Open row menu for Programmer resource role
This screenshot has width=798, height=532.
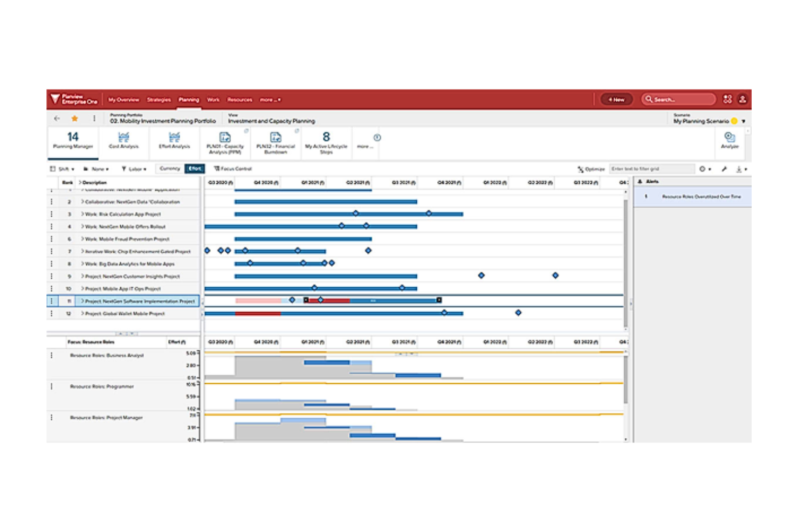52,386
